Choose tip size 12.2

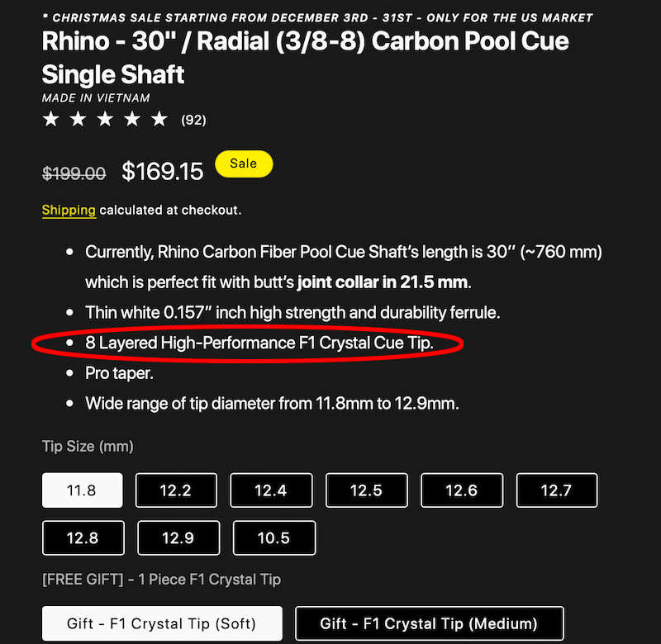pyautogui.click(x=175, y=490)
